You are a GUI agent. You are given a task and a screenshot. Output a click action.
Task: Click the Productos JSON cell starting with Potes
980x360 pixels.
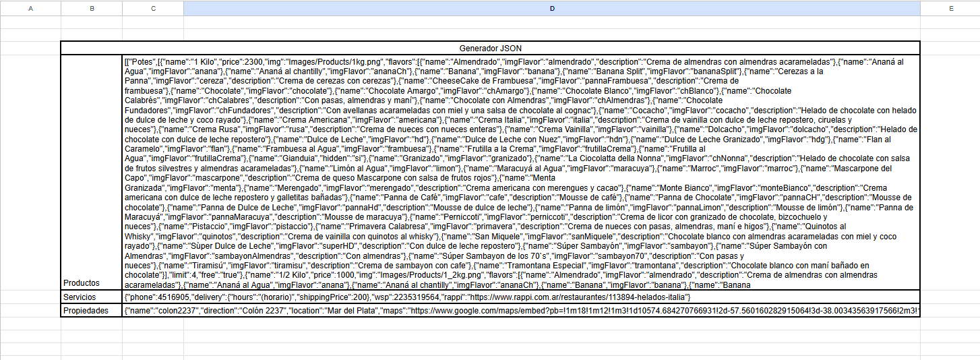[x=521, y=173]
